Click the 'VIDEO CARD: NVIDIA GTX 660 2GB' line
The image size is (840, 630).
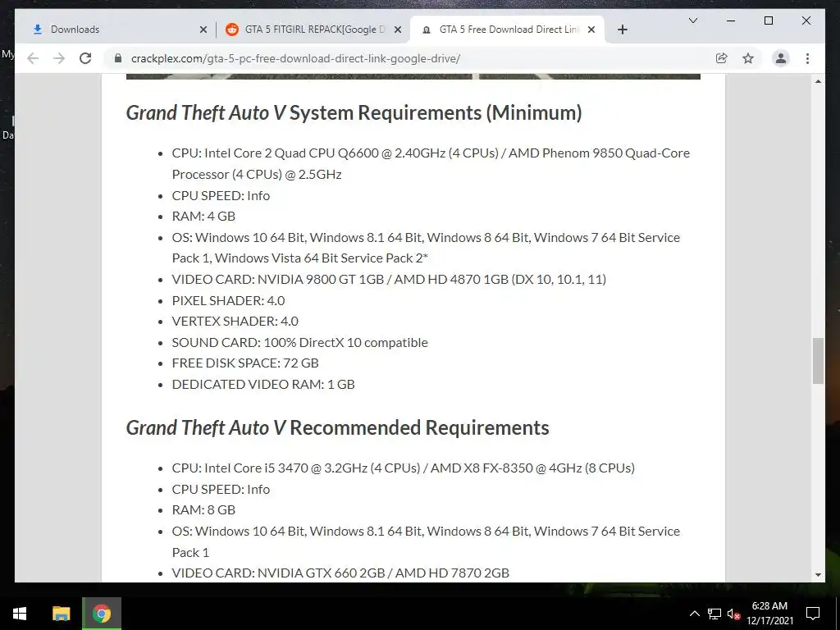[x=340, y=573]
